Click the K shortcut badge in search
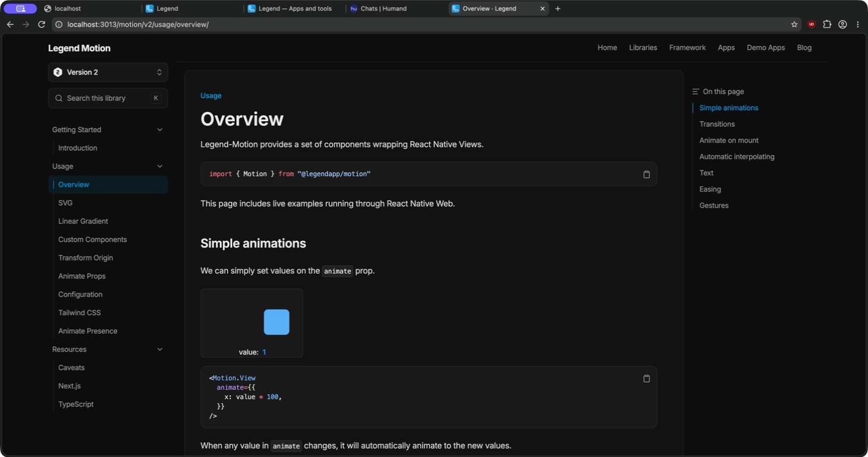Viewport: 868px width, 457px height. (x=156, y=98)
